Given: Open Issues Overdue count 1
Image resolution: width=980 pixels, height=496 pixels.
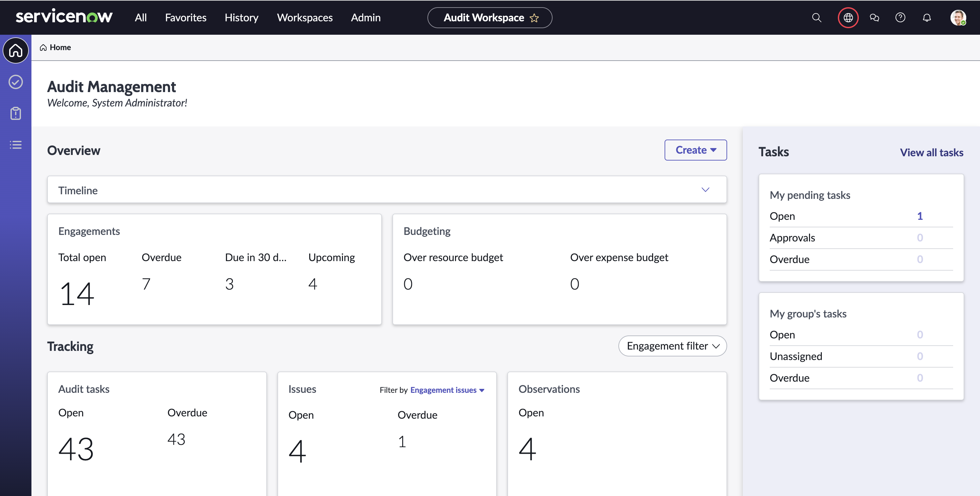Looking at the screenshot, I should click(402, 442).
